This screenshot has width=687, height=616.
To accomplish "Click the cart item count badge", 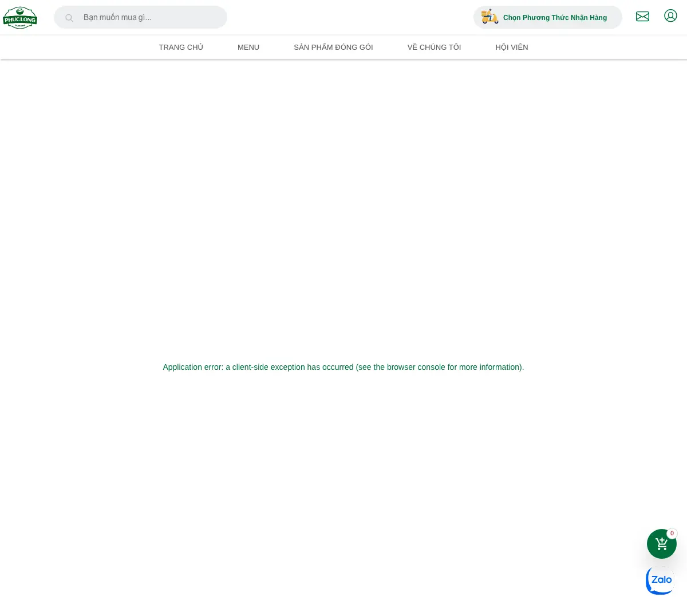I will point(672,534).
